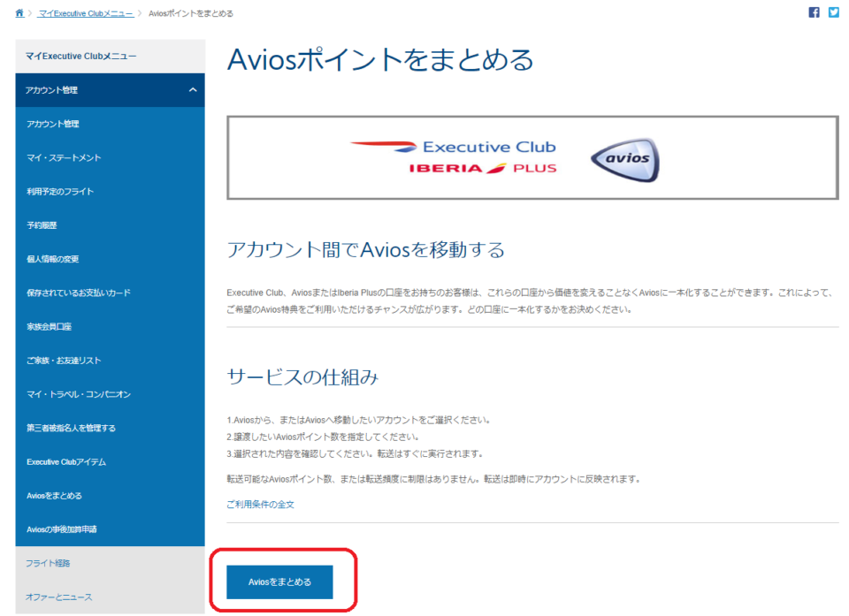Select 利用予定のフライト in sidebar
849x616 pixels.
tap(60, 192)
